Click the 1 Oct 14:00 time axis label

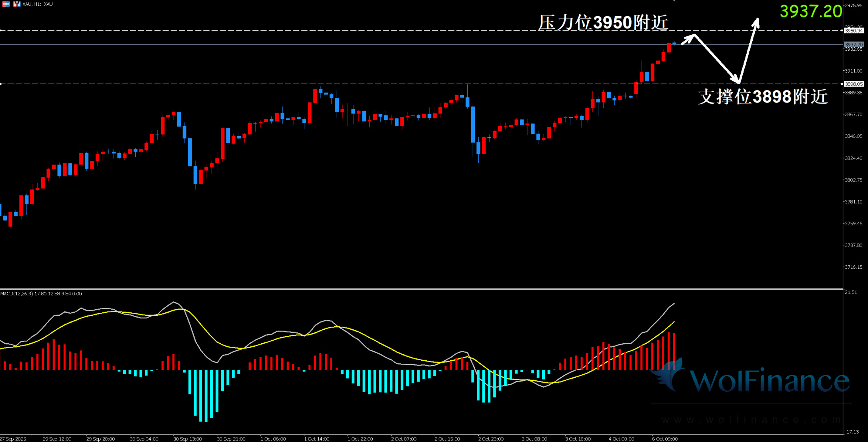316,439
